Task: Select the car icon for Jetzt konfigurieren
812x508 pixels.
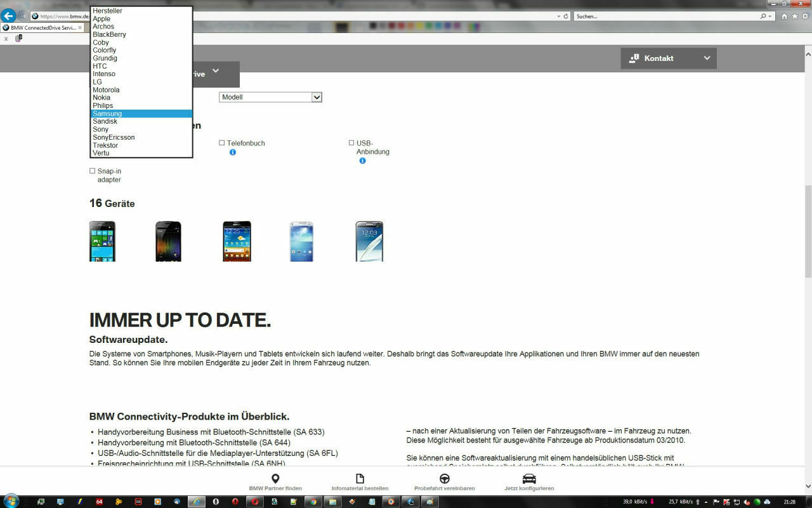Action: [528, 478]
